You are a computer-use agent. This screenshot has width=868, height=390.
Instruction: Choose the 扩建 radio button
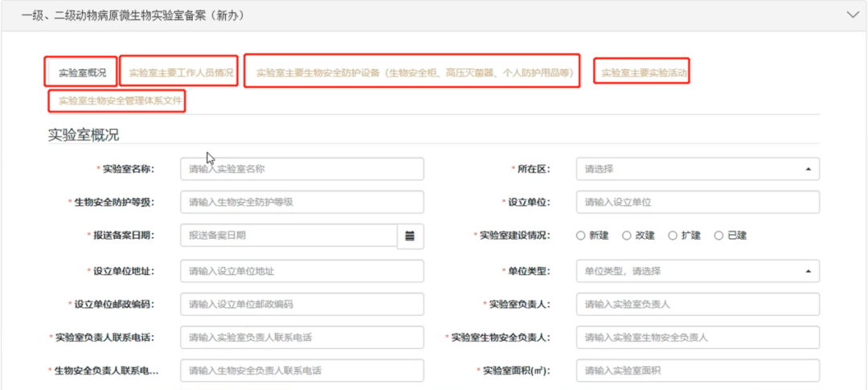[674, 236]
